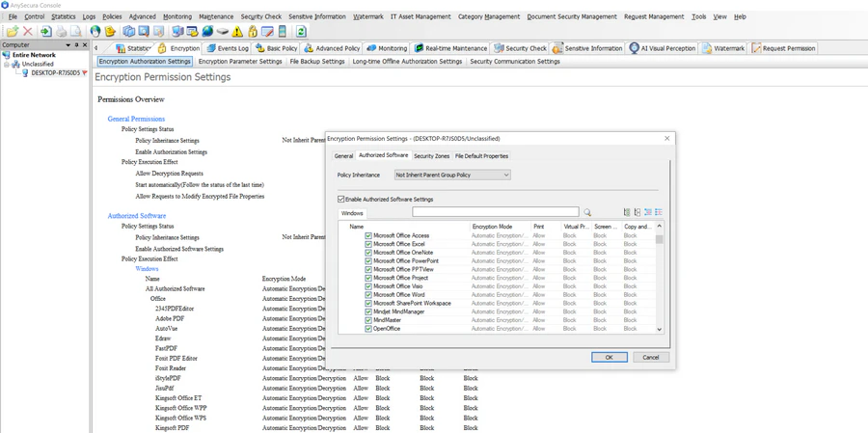868x433 pixels.
Task: Uncheck Microsoft Office OneNote
Action: (368, 253)
